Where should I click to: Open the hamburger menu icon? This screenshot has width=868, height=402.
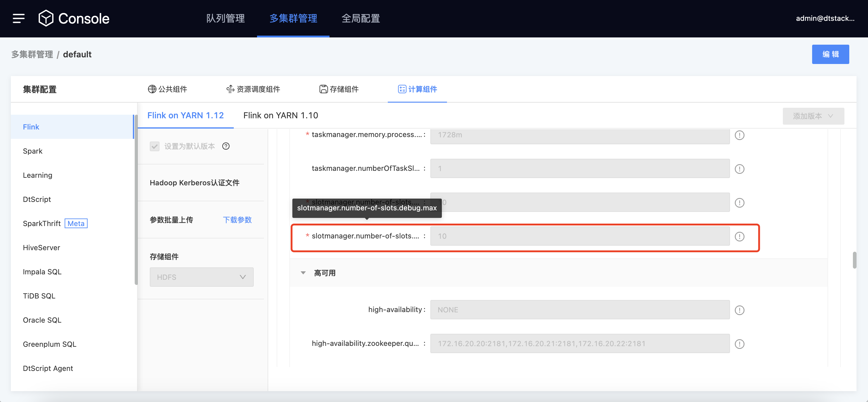[x=18, y=18]
